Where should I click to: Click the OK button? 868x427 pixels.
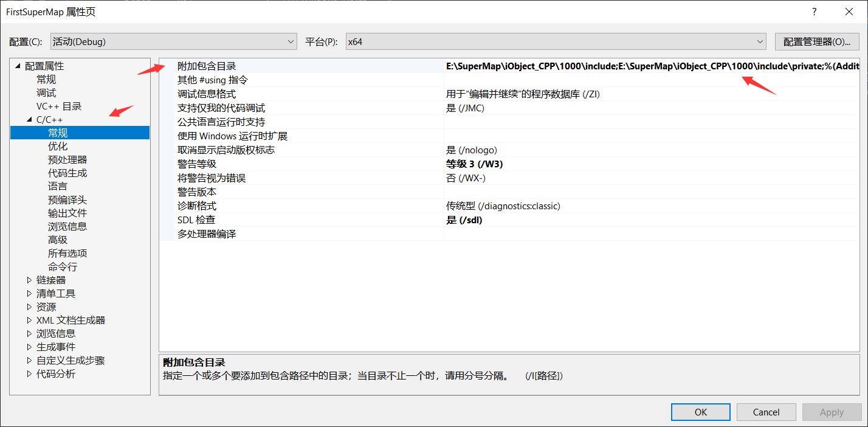click(x=700, y=412)
